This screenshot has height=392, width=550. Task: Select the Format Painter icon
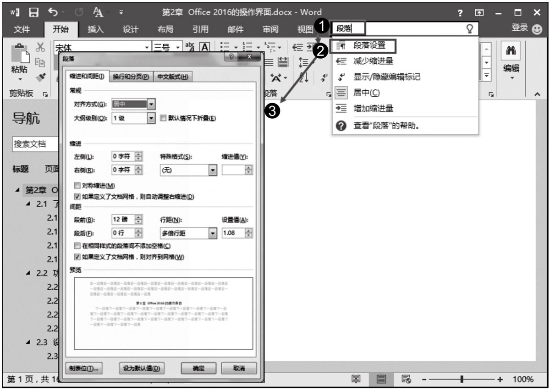point(41,77)
